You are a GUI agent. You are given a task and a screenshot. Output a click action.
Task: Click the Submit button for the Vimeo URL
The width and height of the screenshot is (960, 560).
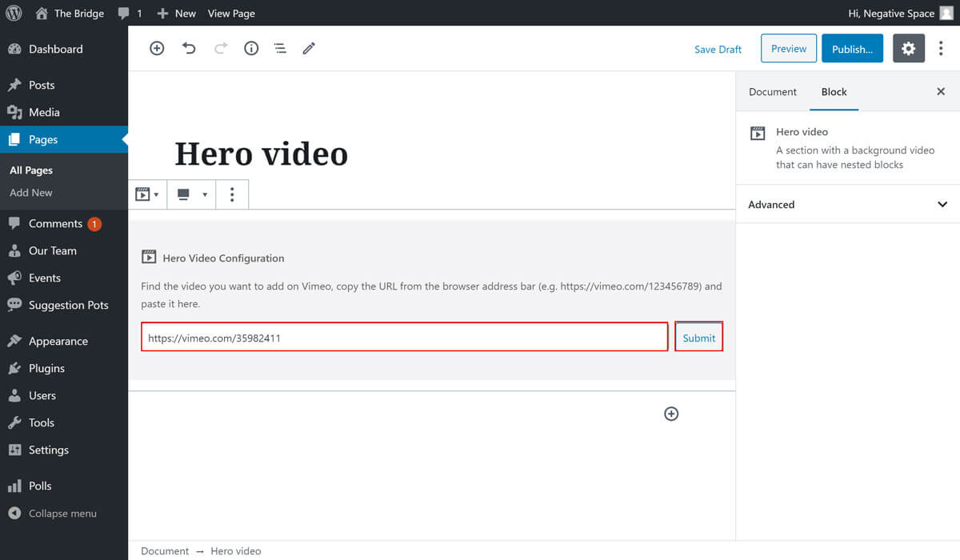pyautogui.click(x=698, y=338)
